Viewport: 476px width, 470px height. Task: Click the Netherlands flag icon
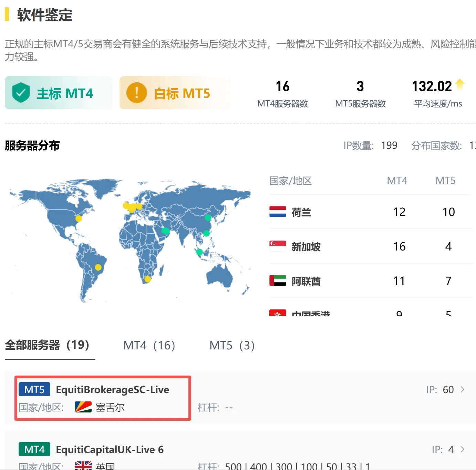tap(278, 212)
